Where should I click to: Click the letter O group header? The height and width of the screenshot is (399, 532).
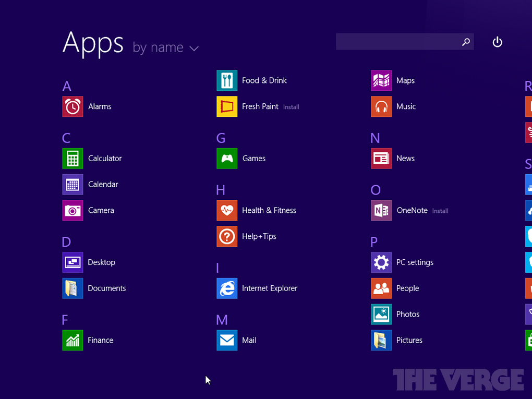376,190
